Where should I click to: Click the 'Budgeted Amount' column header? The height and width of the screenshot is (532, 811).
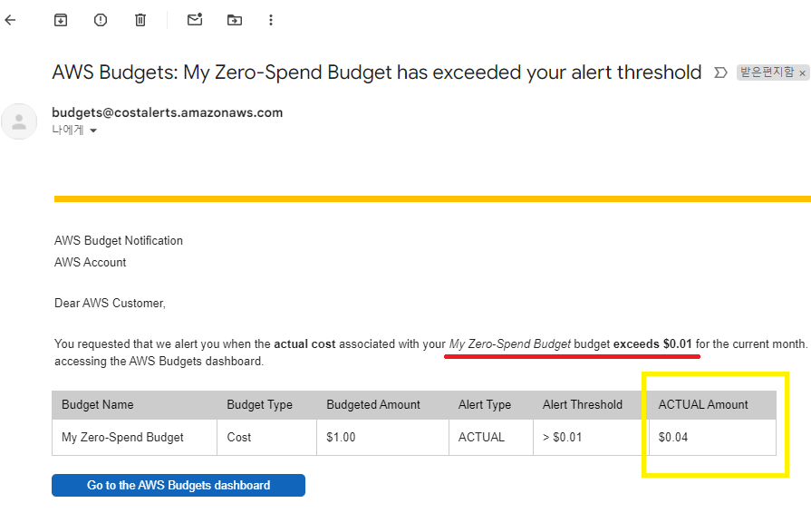coord(382,405)
